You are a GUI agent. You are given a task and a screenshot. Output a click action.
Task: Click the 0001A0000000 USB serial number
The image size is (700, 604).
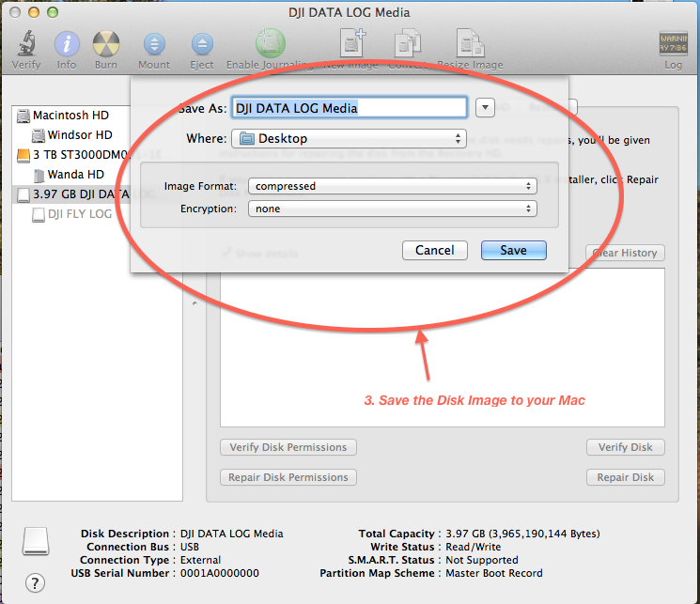point(219,573)
